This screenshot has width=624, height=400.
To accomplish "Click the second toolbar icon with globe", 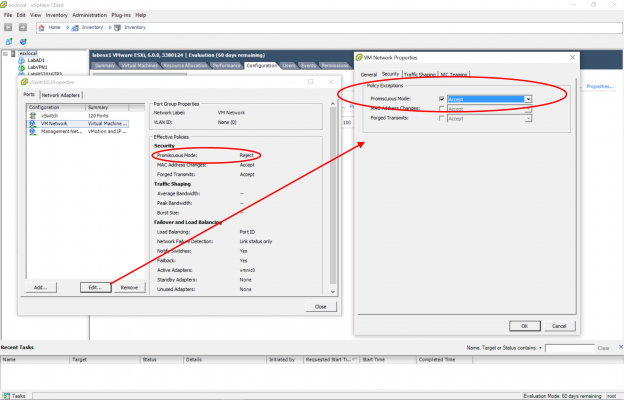I will [x=23, y=41].
